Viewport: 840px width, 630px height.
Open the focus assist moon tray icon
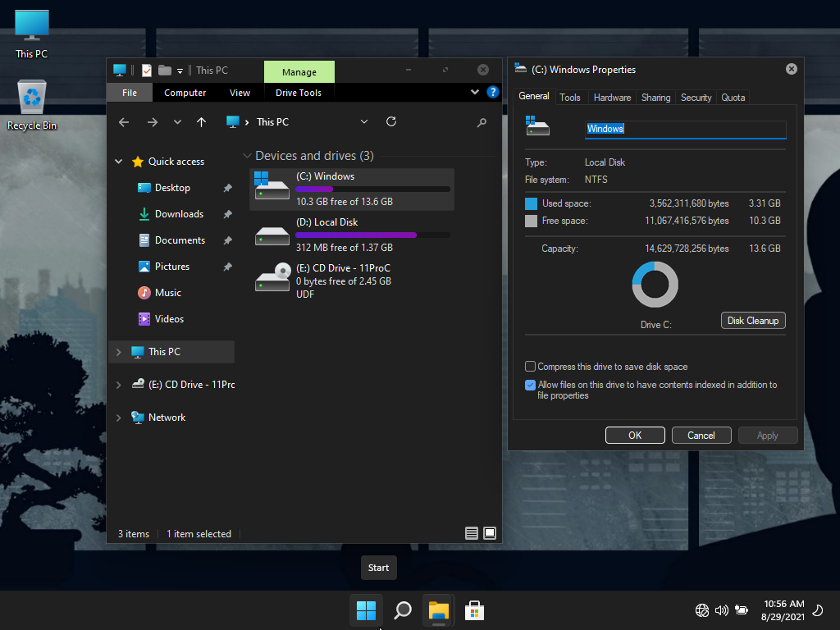point(818,610)
